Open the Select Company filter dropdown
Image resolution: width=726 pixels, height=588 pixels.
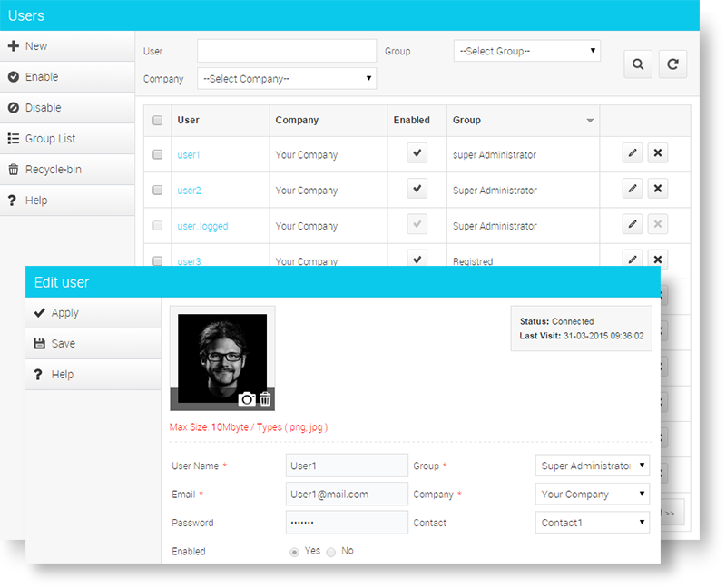(x=287, y=79)
